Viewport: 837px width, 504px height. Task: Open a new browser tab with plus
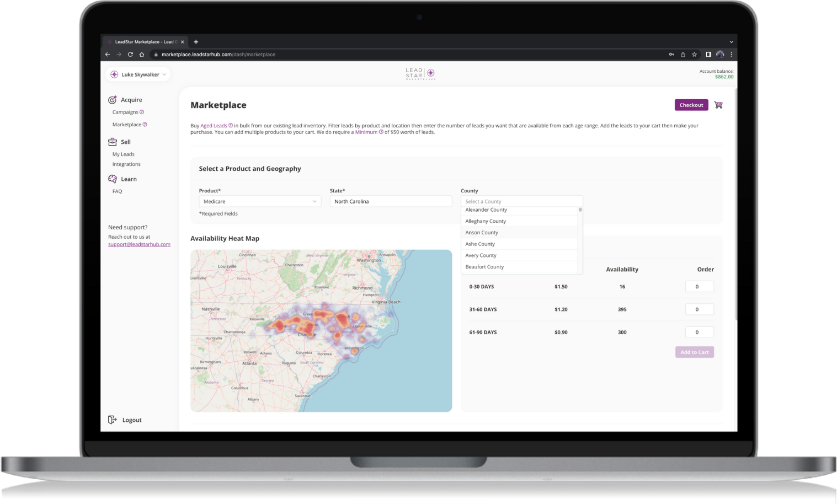pos(196,42)
